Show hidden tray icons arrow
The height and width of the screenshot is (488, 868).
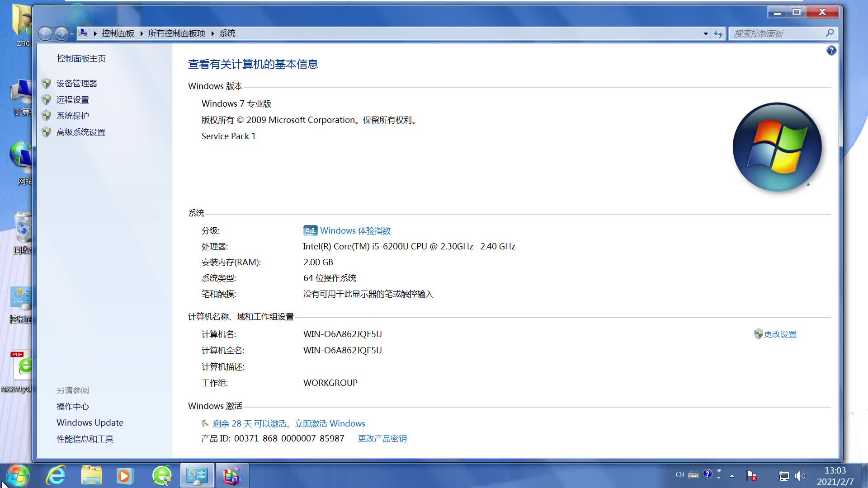point(732,476)
